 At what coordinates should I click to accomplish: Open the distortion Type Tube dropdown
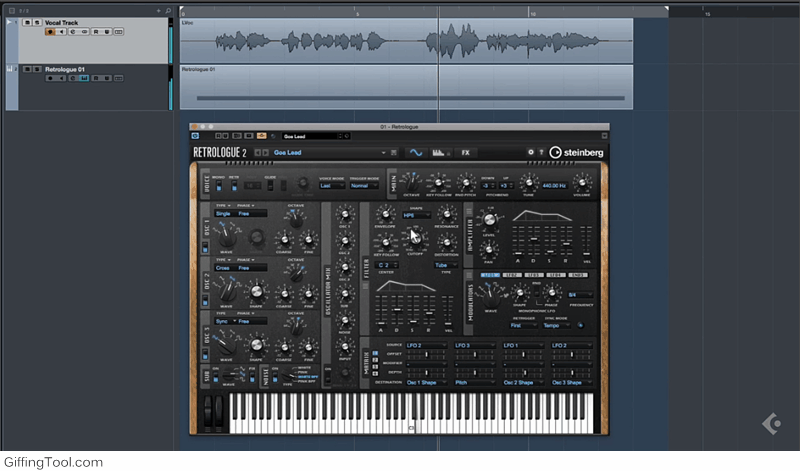point(445,265)
